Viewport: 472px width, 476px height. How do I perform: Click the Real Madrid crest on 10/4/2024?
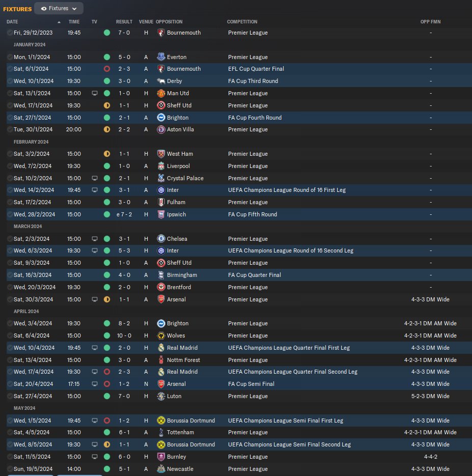tap(161, 348)
